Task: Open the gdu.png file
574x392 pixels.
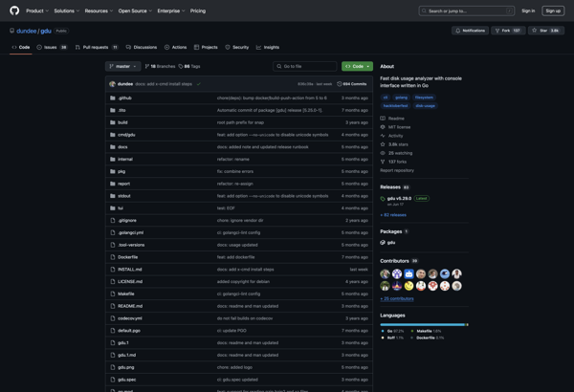Action: point(126,367)
